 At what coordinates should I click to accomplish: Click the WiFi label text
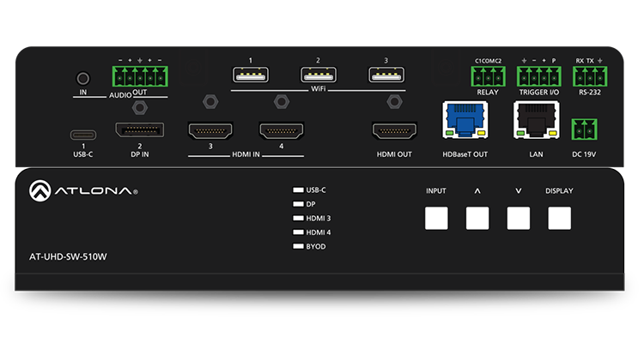319,88
